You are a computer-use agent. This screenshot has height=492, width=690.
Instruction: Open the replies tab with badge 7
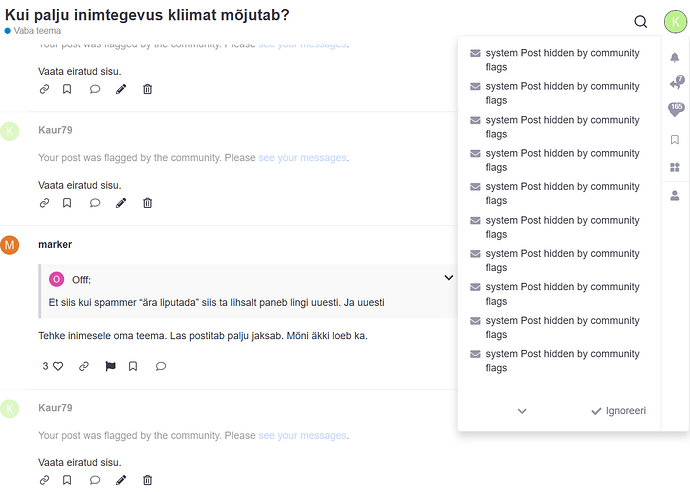tap(675, 84)
